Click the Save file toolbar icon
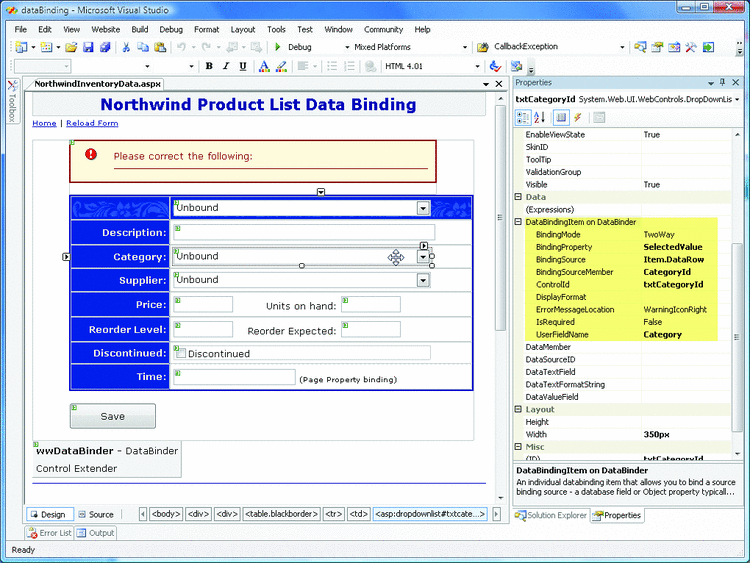The height and width of the screenshot is (563, 750). [88, 47]
